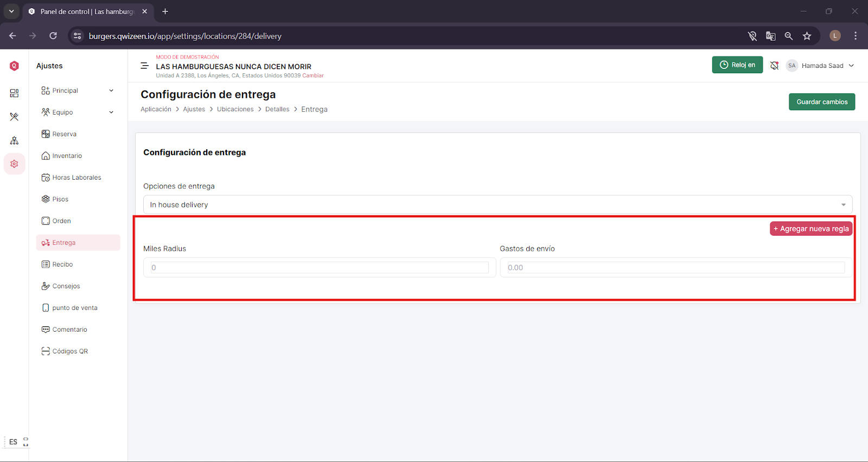The width and height of the screenshot is (868, 462).
Task: Open the utensils menu icon in left rail
Action: (x=14, y=117)
